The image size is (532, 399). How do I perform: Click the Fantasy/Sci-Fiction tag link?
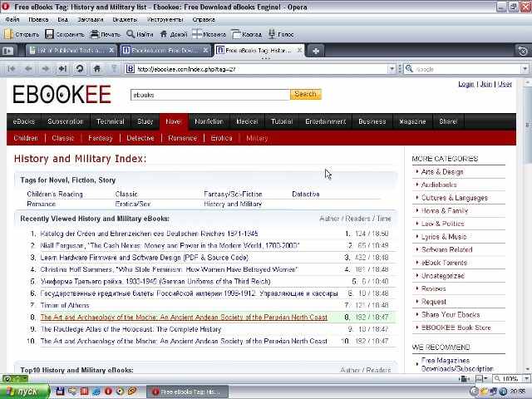pos(233,194)
